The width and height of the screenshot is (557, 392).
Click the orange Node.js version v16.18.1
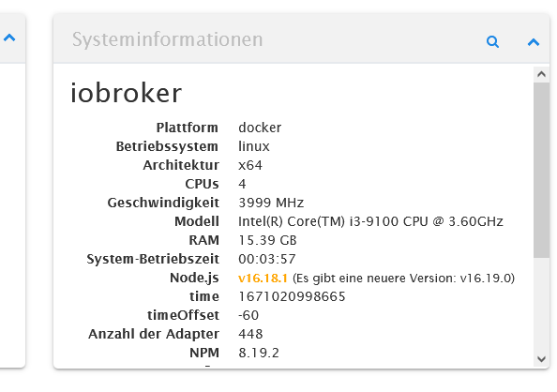(x=263, y=278)
